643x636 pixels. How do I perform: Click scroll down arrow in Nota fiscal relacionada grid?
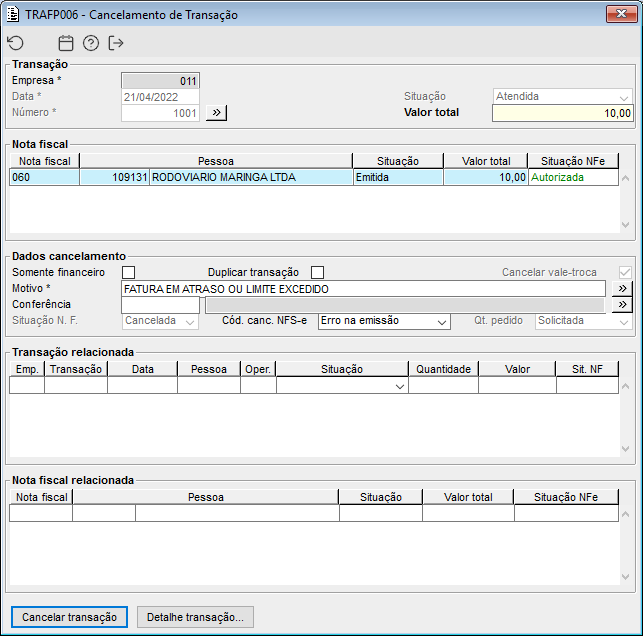tap(625, 577)
